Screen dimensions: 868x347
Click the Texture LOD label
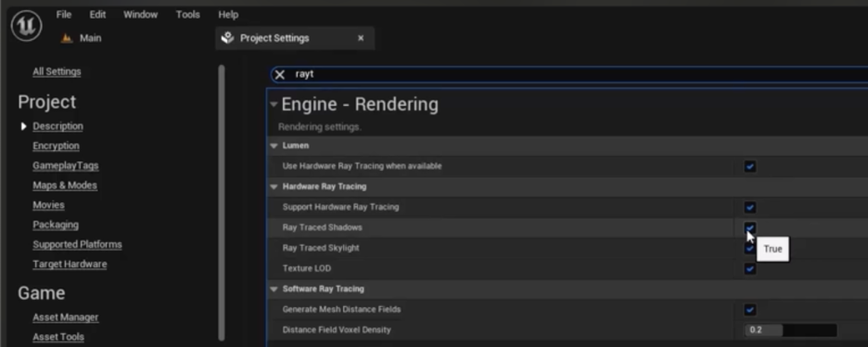tap(307, 268)
